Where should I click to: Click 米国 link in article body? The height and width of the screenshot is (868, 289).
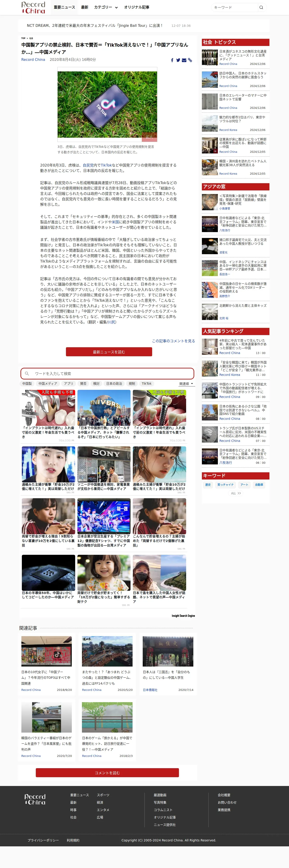(115, 222)
